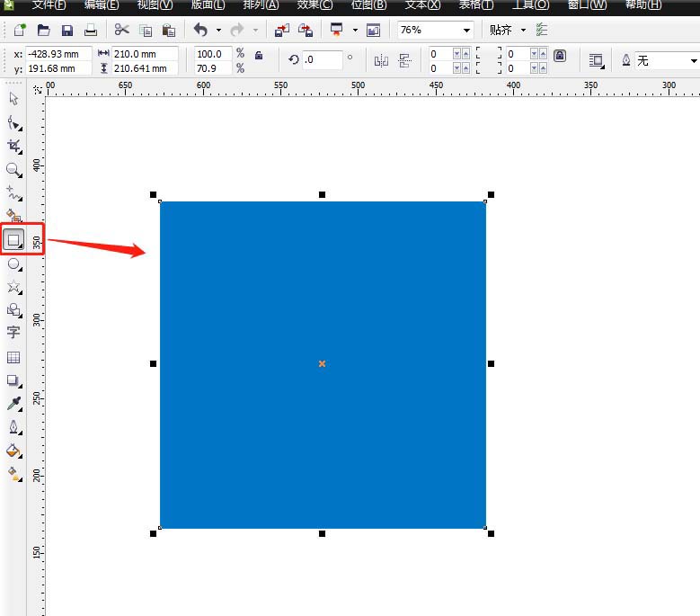Viewport: 700px width, 616px height.
Task: Open the 效果(C) menu
Action: coord(314,4)
